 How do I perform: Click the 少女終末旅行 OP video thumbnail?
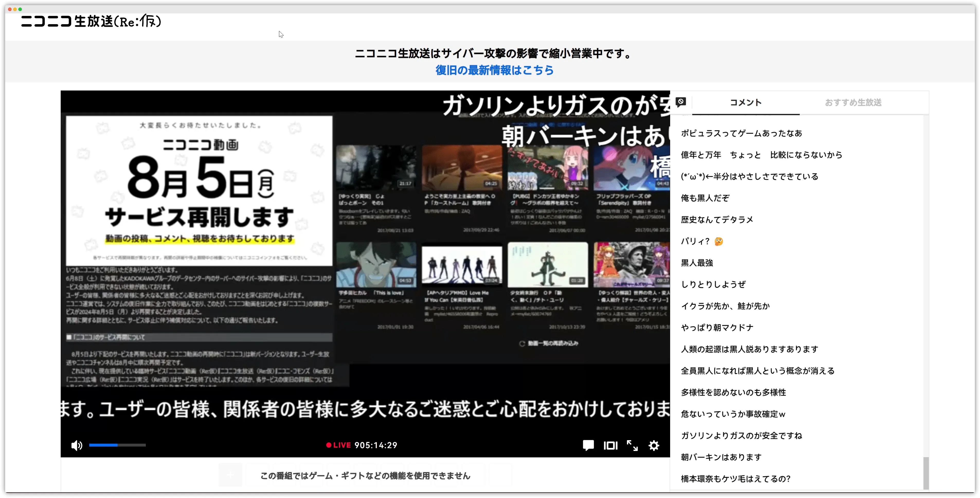(x=547, y=265)
